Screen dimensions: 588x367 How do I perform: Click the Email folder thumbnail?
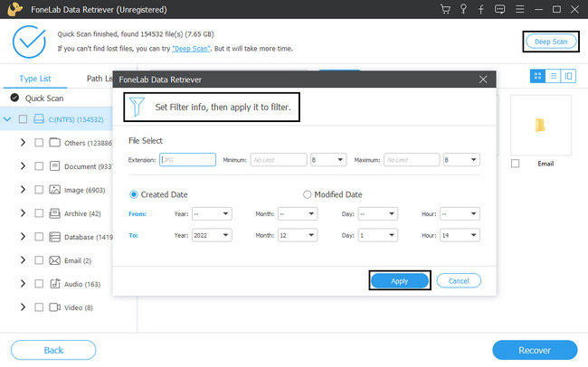click(541, 126)
